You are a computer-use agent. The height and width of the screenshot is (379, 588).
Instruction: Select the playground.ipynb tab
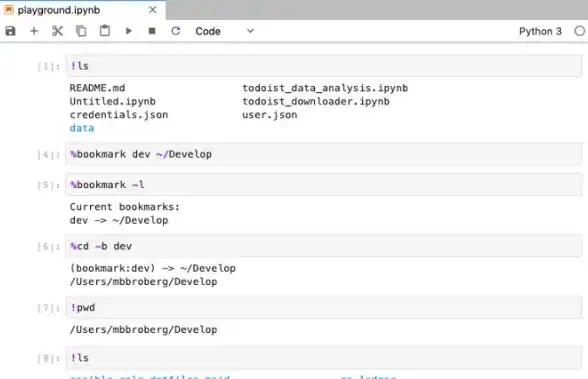(x=59, y=10)
